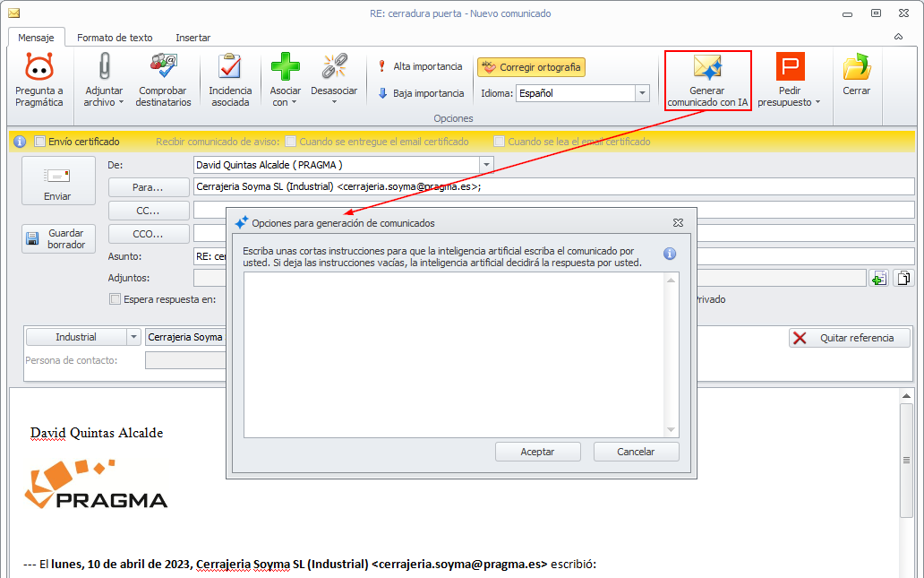Viewport: 924px width, 578px height.
Task: Set Alta importancia flag
Action: point(421,66)
